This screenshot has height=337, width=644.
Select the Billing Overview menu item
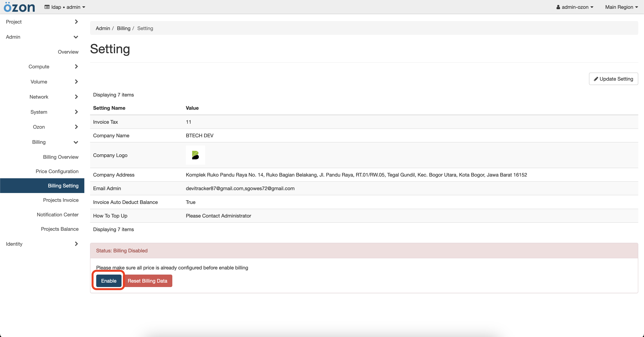[60, 157]
